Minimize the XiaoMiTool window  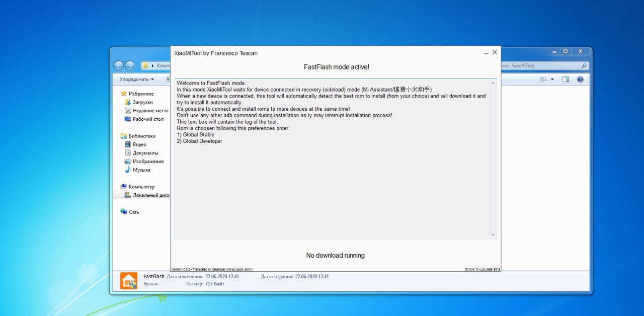click(486, 52)
